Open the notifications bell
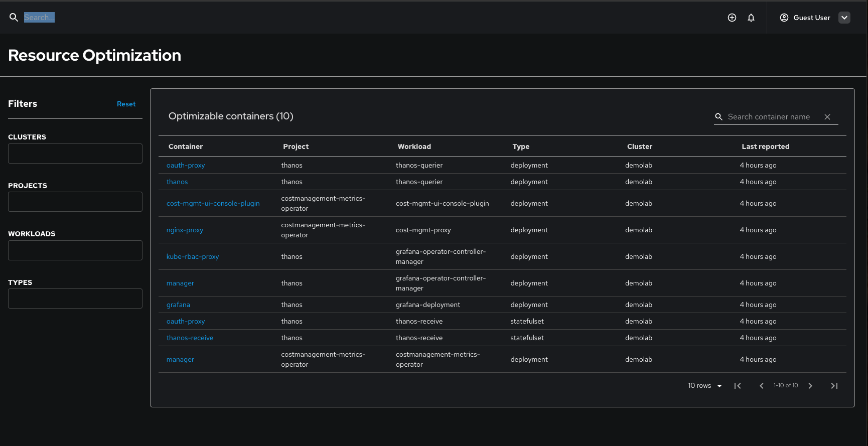The height and width of the screenshot is (446, 868). [751, 18]
